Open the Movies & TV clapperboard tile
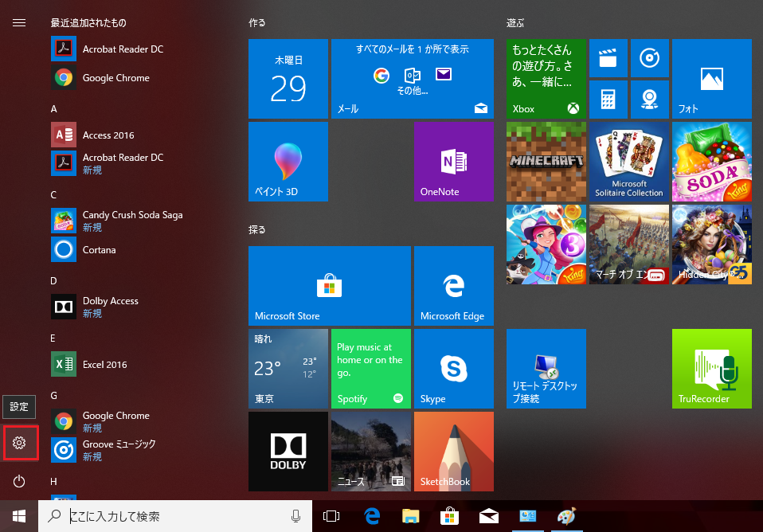Viewport: 763px width, 532px height. (x=608, y=58)
